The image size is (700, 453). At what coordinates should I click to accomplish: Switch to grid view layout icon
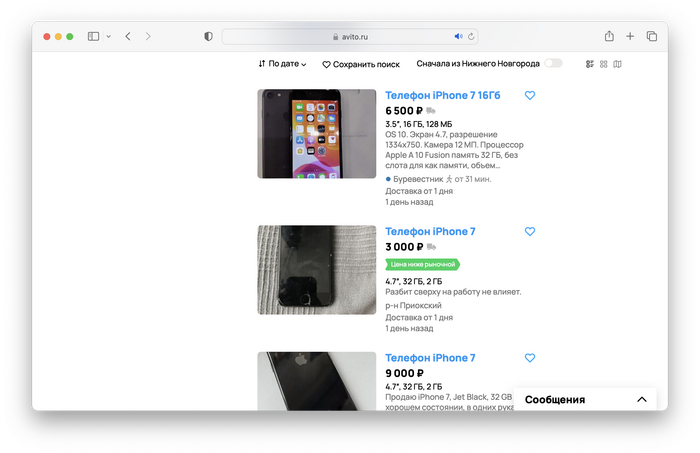tap(604, 64)
